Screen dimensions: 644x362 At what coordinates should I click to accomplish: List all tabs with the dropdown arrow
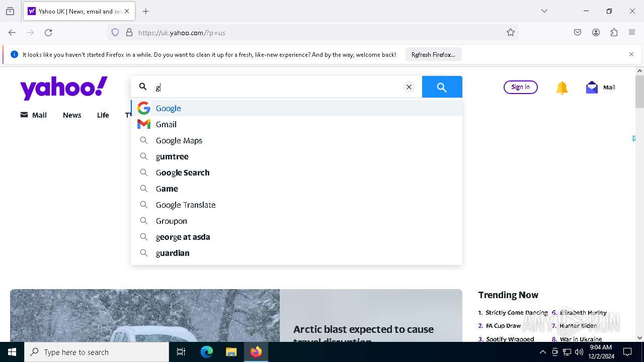544,11
